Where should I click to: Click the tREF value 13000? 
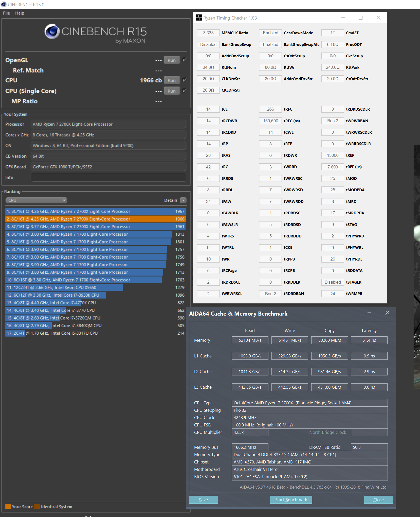point(333,155)
